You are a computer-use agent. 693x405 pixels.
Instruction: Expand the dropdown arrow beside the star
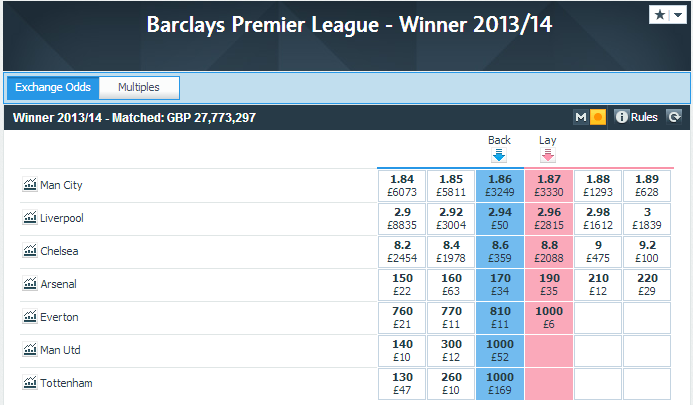[x=678, y=15]
